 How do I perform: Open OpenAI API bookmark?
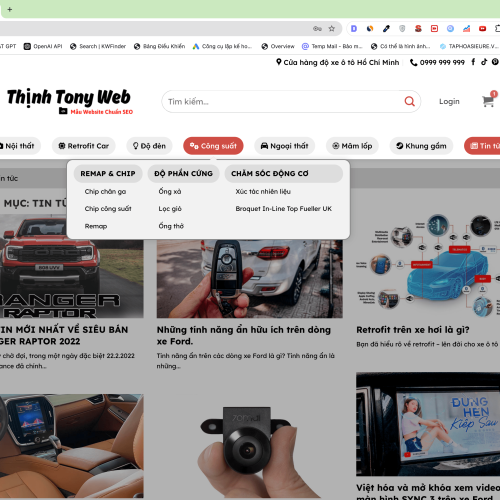point(43,46)
